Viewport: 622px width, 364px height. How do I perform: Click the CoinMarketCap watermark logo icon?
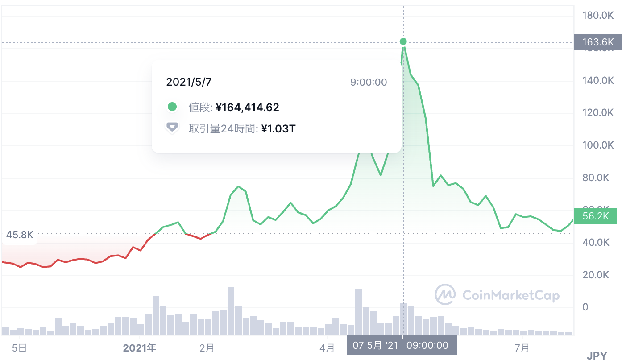pyautogui.click(x=445, y=294)
